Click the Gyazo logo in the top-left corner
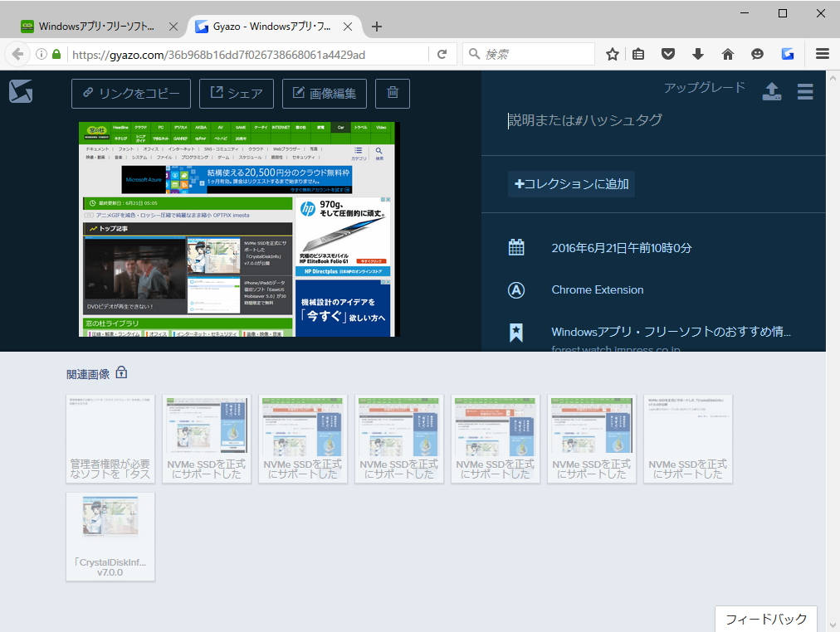The image size is (840, 632). (x=20, y=91)
